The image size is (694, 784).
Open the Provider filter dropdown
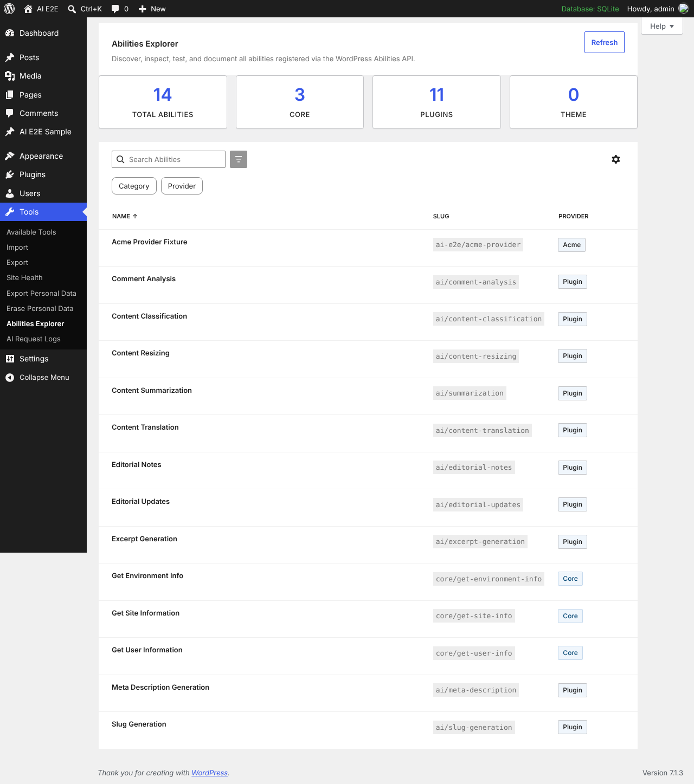pyautogui.click(x=182, y=186)
